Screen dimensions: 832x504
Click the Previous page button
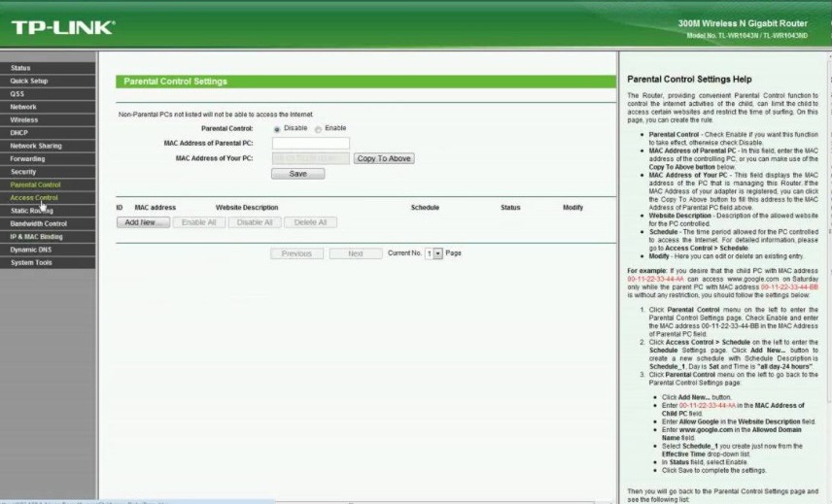coord(296,253)
